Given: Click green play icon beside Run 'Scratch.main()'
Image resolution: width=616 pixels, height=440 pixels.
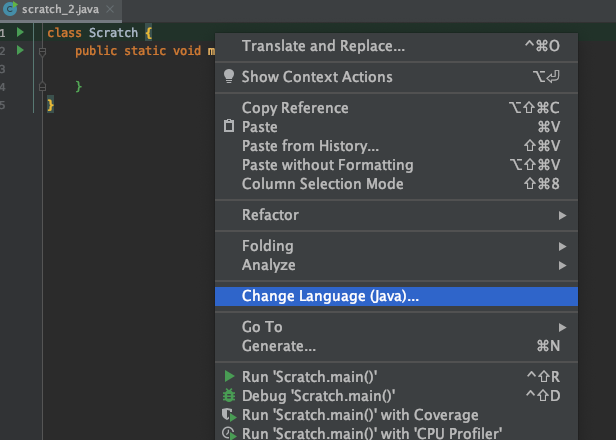Looking at the screenshot, I should 229,376.
